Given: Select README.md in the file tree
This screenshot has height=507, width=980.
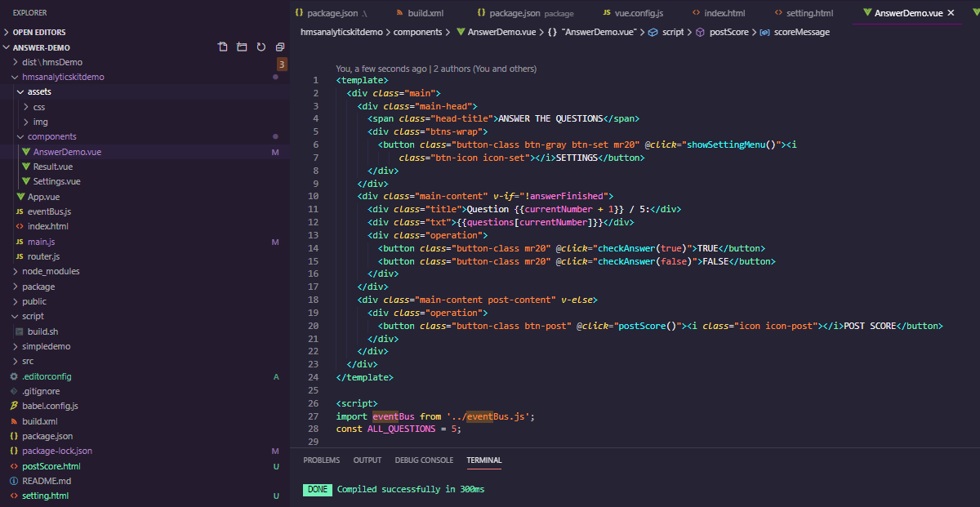Looking at the screenshot, I should coord(47,481).
